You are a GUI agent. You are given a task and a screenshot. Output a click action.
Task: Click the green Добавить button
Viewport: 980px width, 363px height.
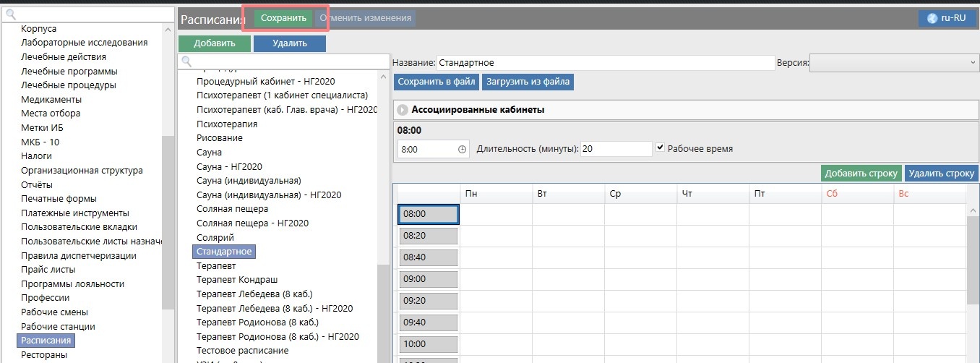214,43
